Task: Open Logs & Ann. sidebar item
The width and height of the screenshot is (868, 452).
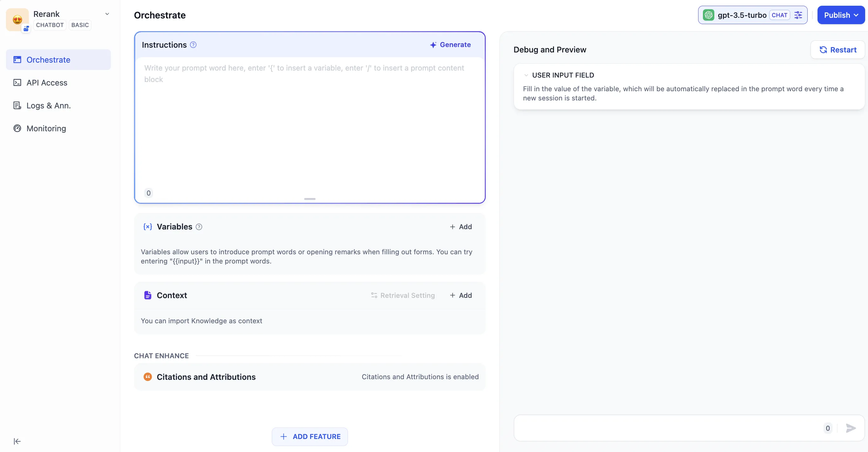Action: pyautogui.click(x=49, y=106)
